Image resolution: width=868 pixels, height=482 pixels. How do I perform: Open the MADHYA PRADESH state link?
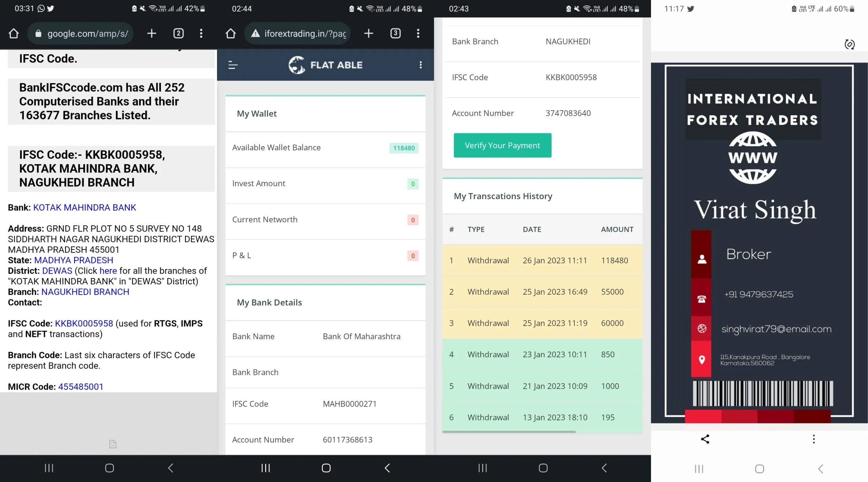pos(74,260)
